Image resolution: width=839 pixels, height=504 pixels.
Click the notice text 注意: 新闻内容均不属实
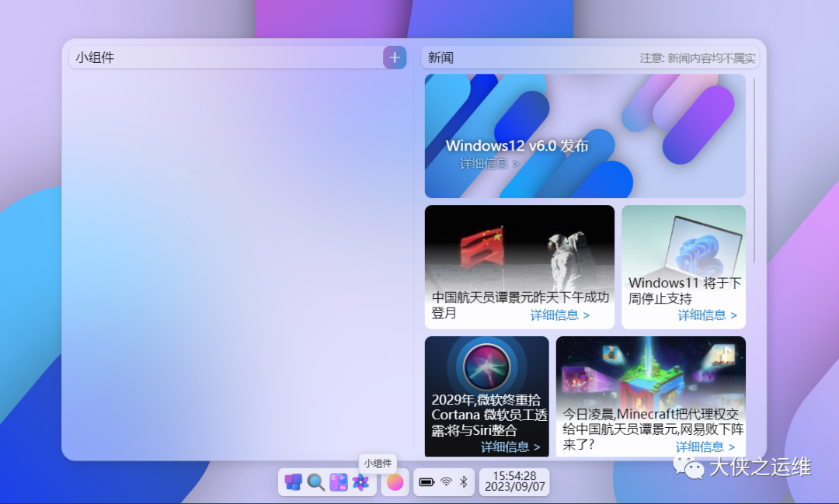pos(698,57)
